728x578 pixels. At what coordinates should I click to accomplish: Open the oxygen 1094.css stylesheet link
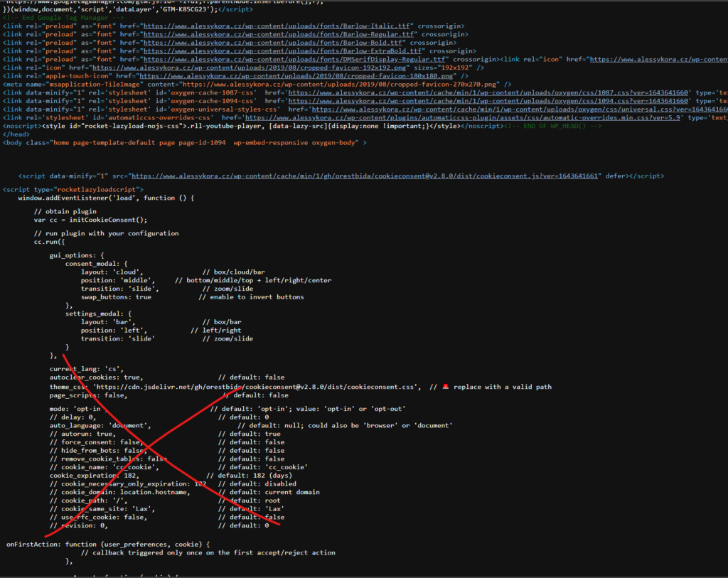[488, 101]
